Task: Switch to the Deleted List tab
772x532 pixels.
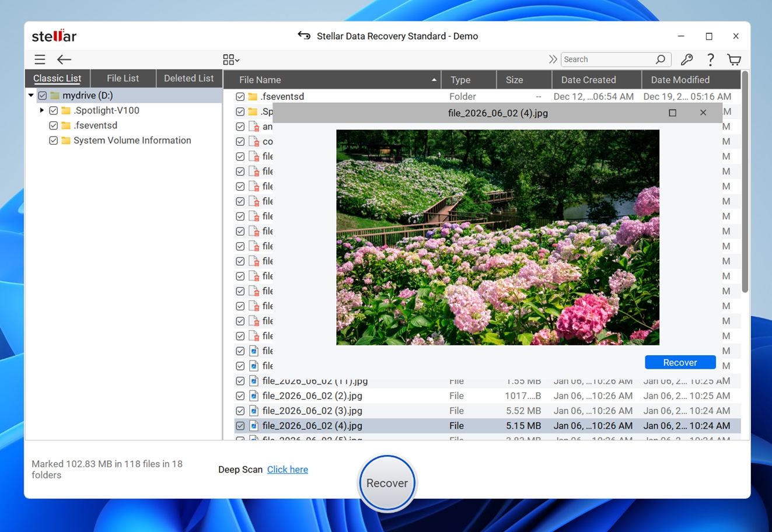Action: pos(188,78)
